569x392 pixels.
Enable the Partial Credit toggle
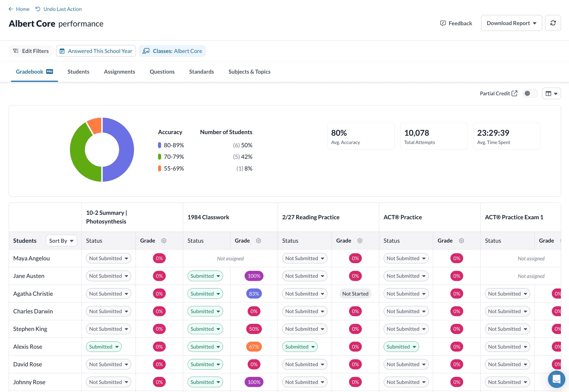530,93
